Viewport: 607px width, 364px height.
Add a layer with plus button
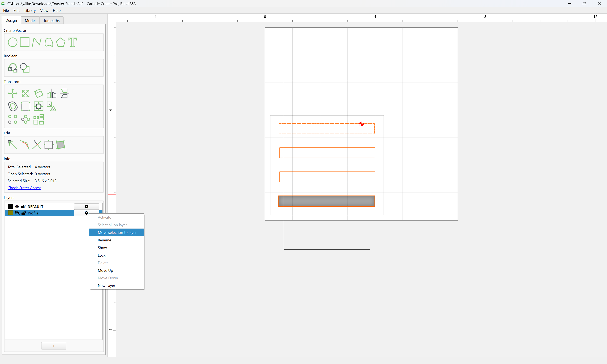click(x=54, y=346)
